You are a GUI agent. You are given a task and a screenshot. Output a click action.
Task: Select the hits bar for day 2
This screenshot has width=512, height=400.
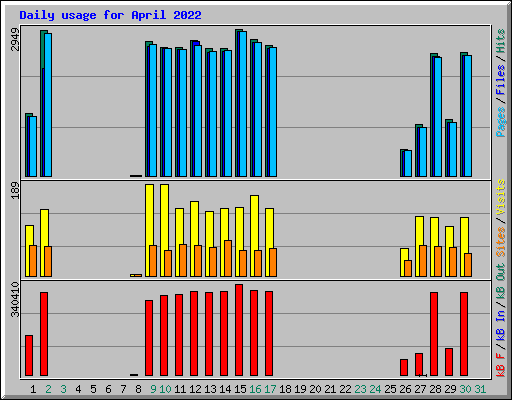[43, 103]
